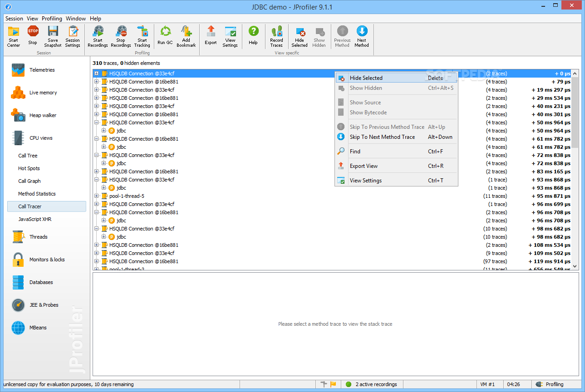The image size is (585, 392).
Task: Collapse the HSQLDB Connection row at + 61 ms 782 µs
Action: (x=96, y=139)
